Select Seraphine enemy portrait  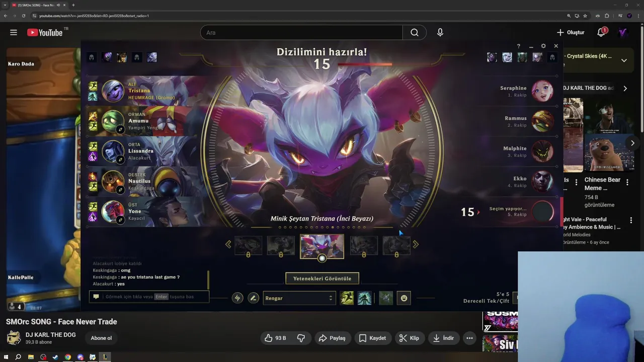click(542, 91)
